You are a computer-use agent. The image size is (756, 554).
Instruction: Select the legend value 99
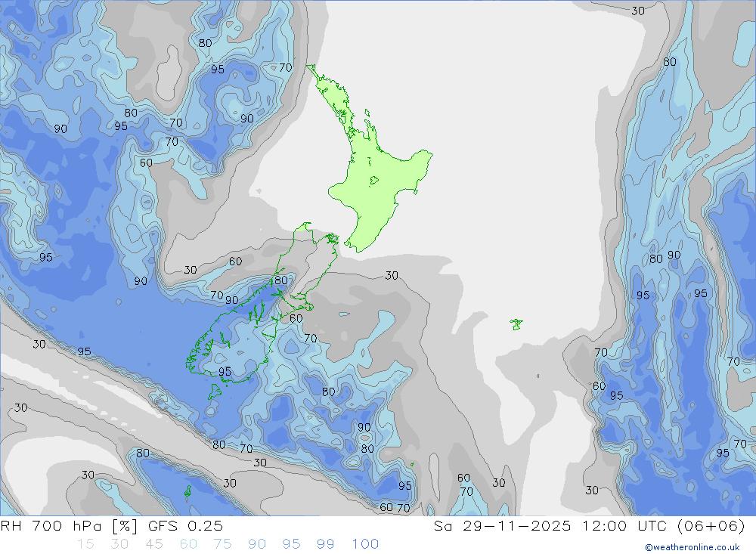(325, 544)
